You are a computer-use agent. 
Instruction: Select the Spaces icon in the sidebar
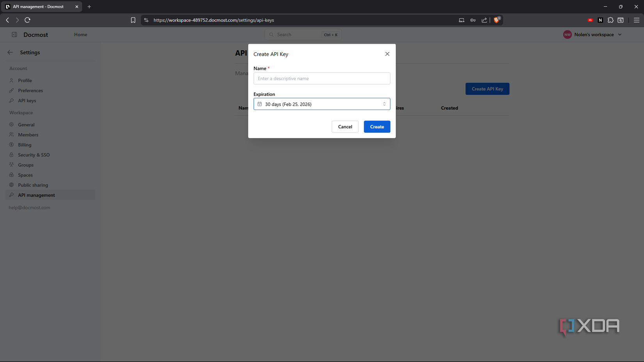tap(12, 175)
